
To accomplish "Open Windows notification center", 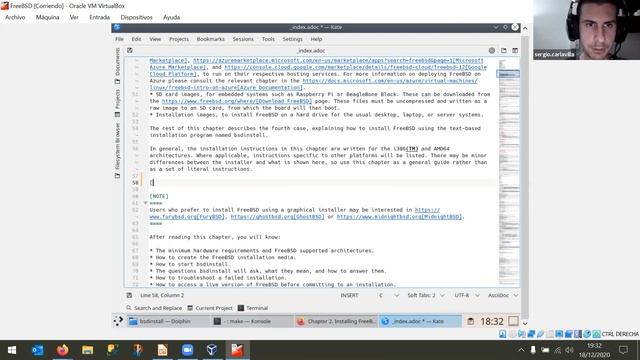I will tap(623, 350).
